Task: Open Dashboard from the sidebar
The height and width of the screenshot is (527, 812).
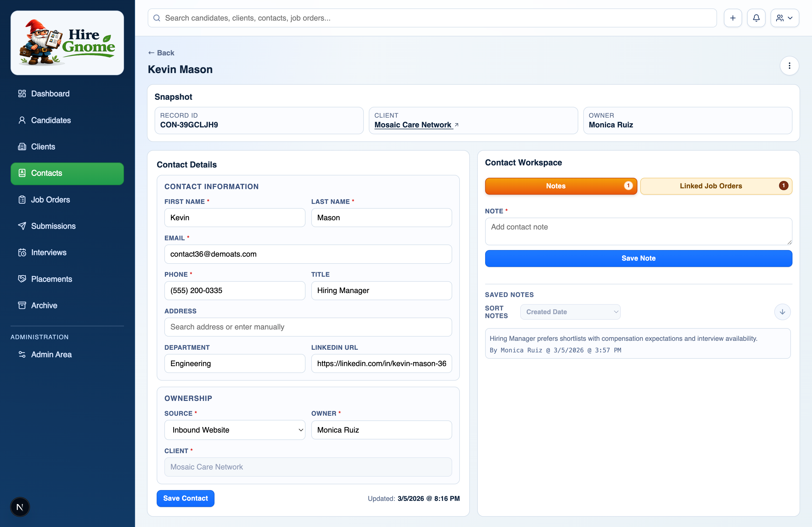Action: pos(50,93)
